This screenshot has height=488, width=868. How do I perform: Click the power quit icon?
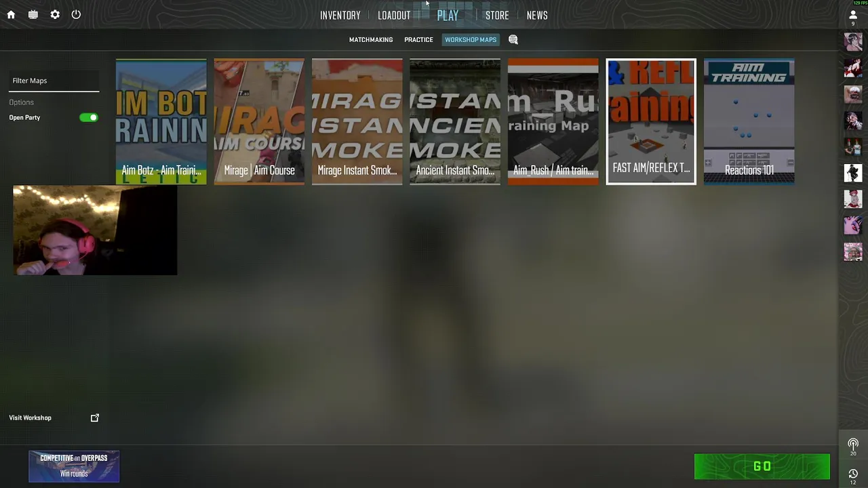pos(76,14)
